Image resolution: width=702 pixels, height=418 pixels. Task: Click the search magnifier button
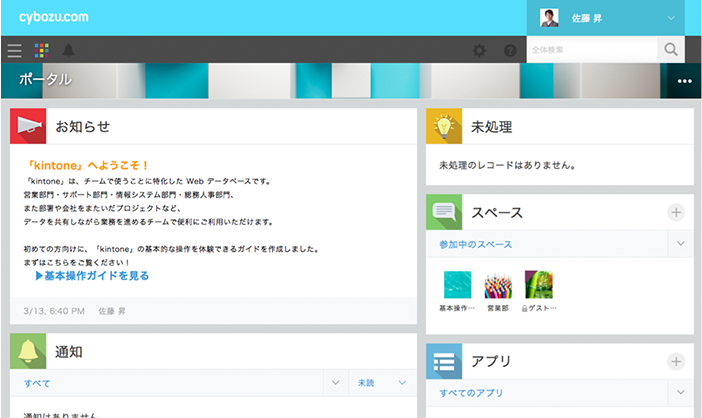pos(670,50)
